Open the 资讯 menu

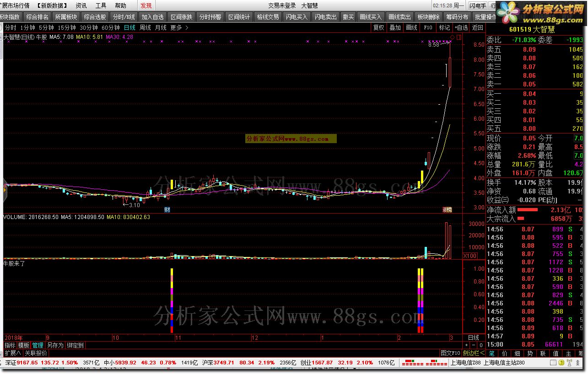[81, 5]
